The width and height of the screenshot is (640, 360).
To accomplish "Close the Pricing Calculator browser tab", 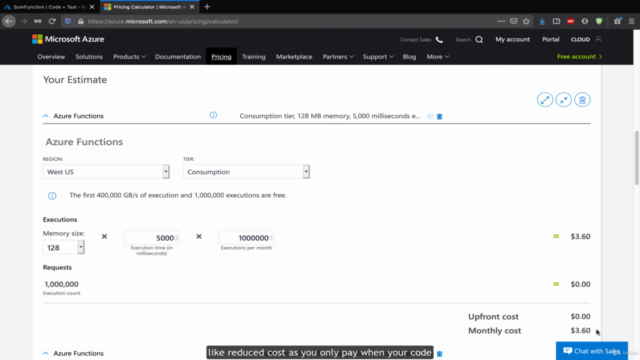I will point(192,7).
